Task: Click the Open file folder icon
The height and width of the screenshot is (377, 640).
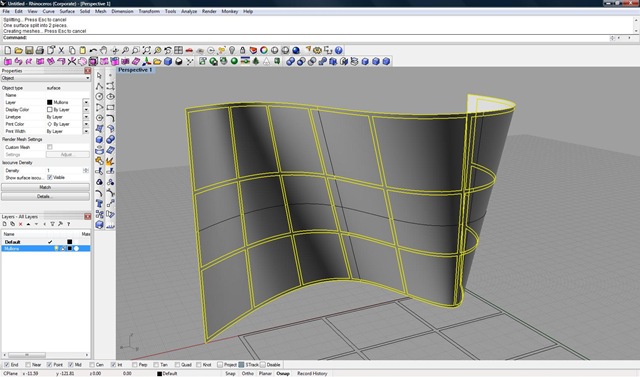Action: 18,50
